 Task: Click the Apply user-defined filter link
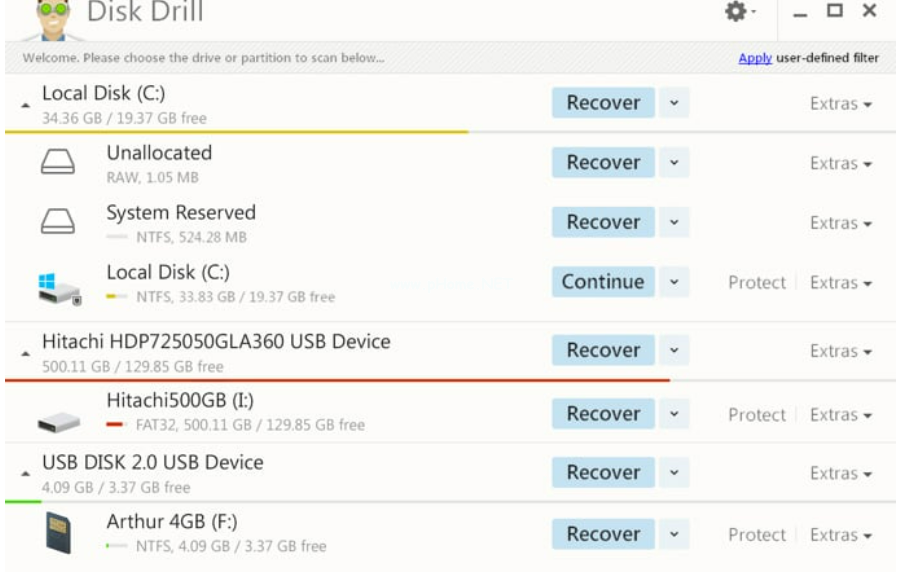point(754,58)
